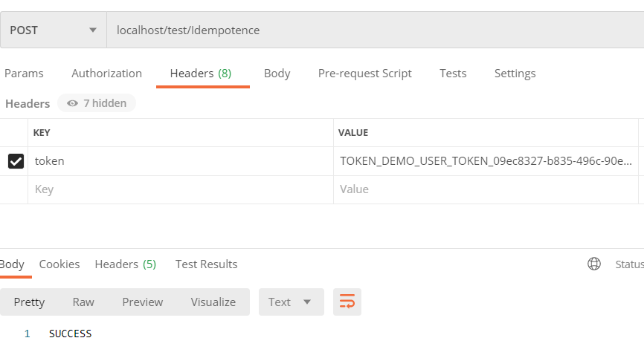The image size is (644, 361).
Task: Select the response Body tab
Action: click(x=13, y=264)
